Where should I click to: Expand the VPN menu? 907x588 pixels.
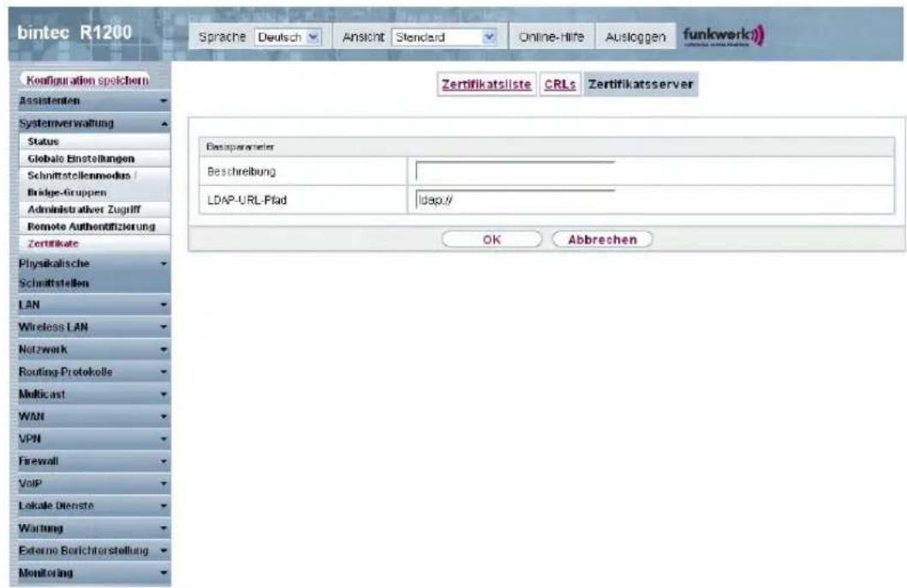[93, 439]
